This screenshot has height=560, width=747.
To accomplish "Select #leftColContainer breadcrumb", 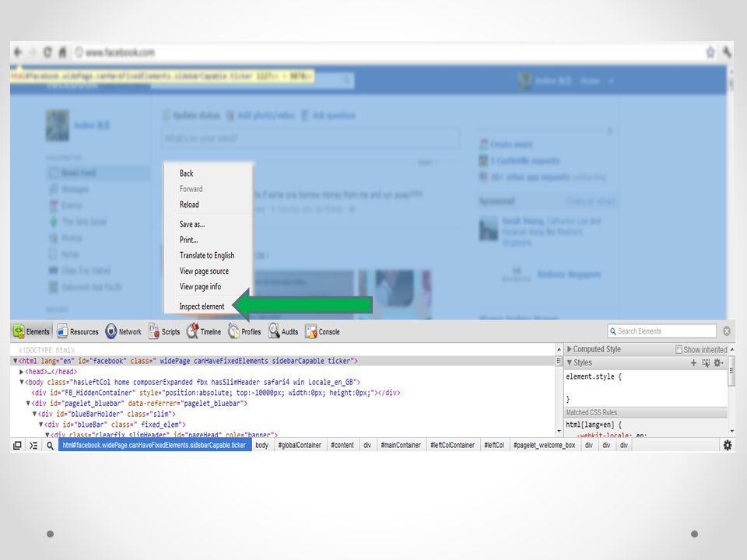I will (x=453, y=445).
